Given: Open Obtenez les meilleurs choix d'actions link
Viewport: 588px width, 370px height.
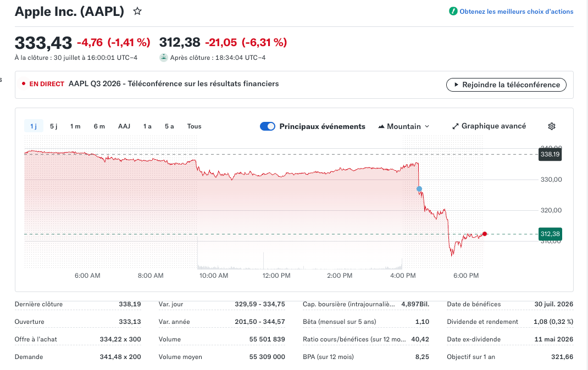Looking at the screenshot, I should coord(517,12).
